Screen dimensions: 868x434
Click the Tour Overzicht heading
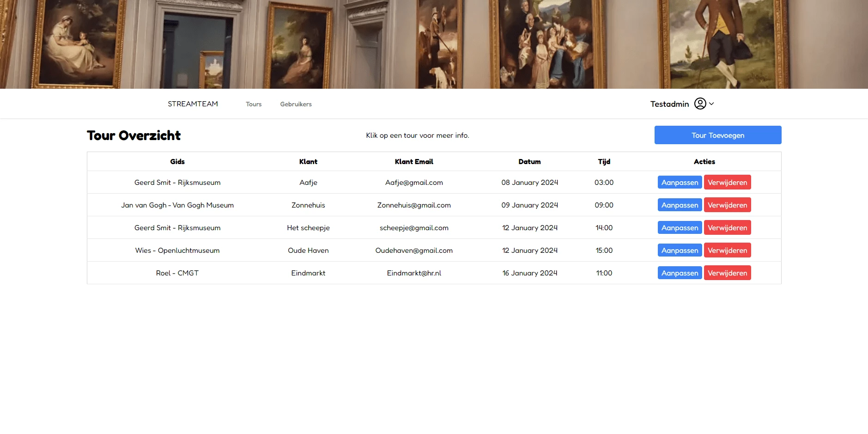(x=134, y=135)
